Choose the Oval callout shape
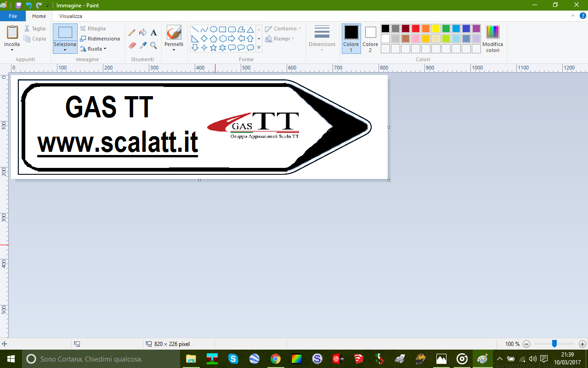Viewport: 588px width, 368px height. [x=241, y=47]
